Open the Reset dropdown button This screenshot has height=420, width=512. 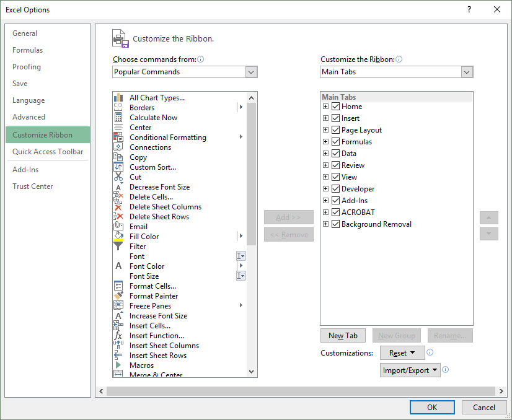tap(402, 352)
